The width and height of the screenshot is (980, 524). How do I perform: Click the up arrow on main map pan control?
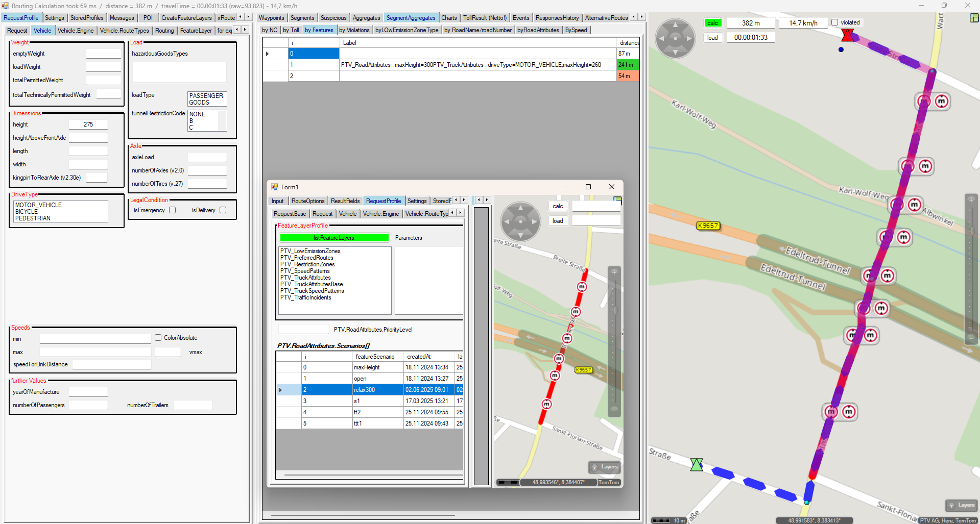[675, 24]
